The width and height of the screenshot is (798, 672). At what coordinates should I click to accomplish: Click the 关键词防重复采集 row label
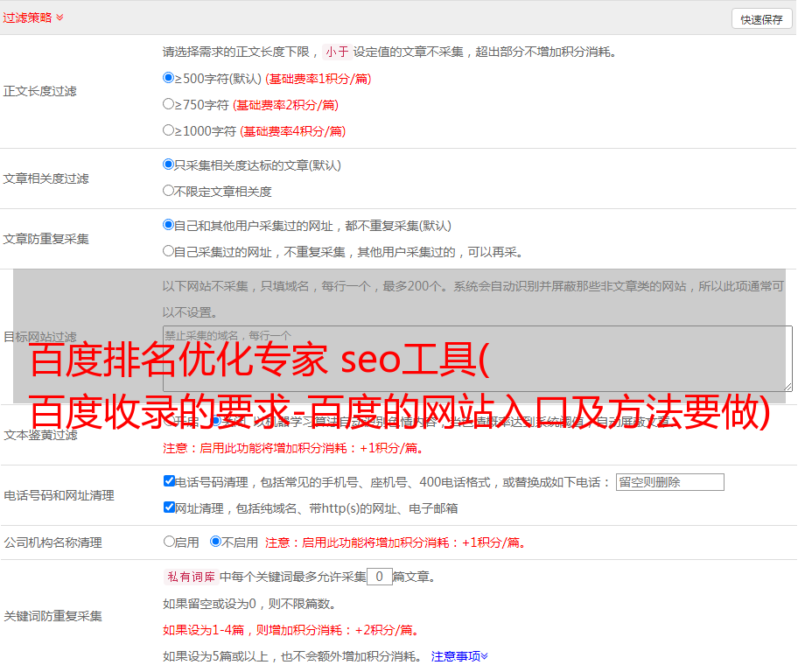52,616
